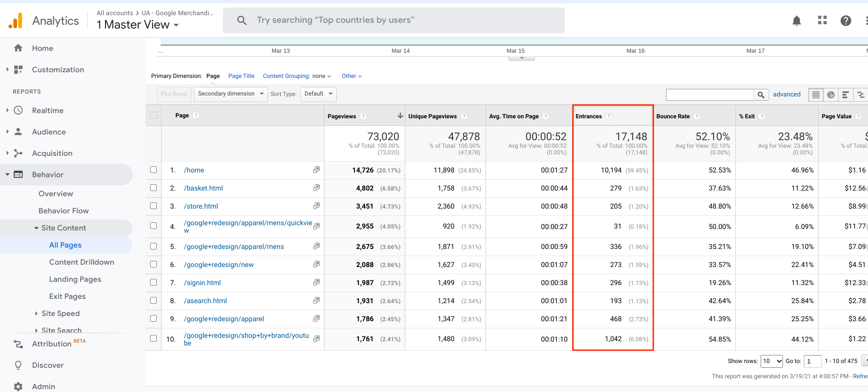Click the Audience person icon
Image resolution: width=868 pixels, height=392 pixels.
[18, 132]
